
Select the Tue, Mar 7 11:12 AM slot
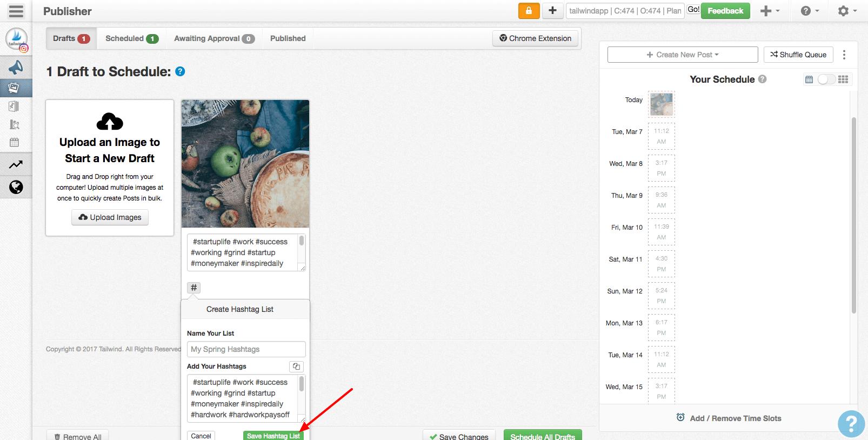[x=662, y=136]
